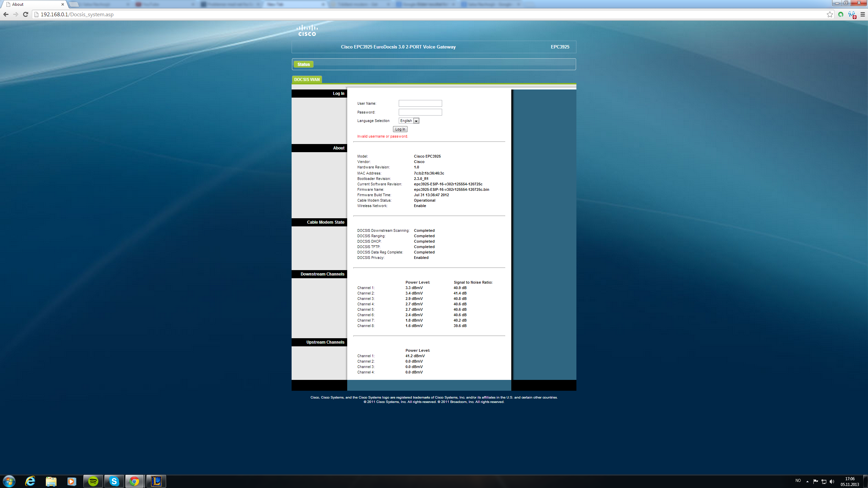Click the green circular extension icon
This screenshot has height=488, width=868.
coord(841,14)
